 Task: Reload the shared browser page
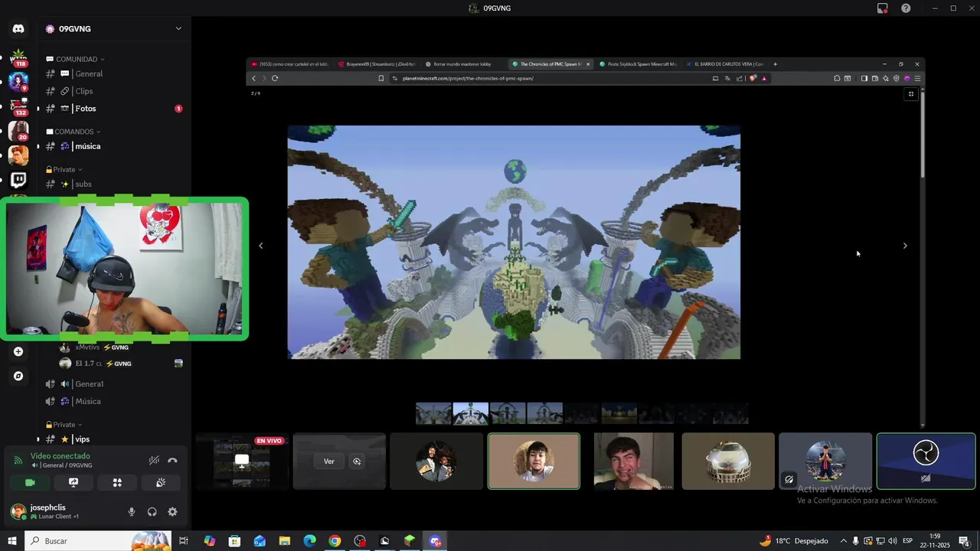[x=275, y=78]
